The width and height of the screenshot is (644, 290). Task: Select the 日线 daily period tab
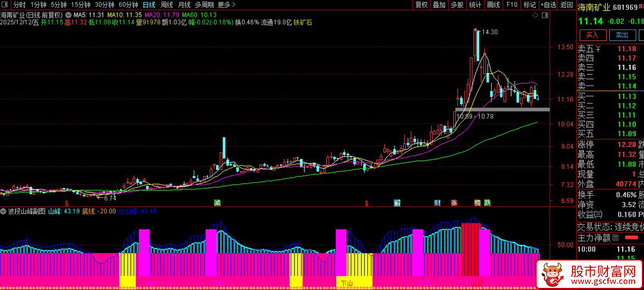point(149,5)
